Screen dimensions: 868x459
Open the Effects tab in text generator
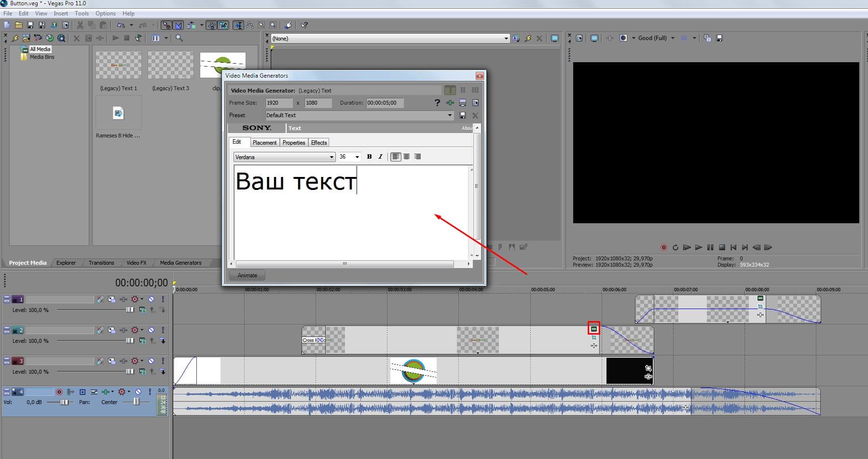click(x=319, y=143)
